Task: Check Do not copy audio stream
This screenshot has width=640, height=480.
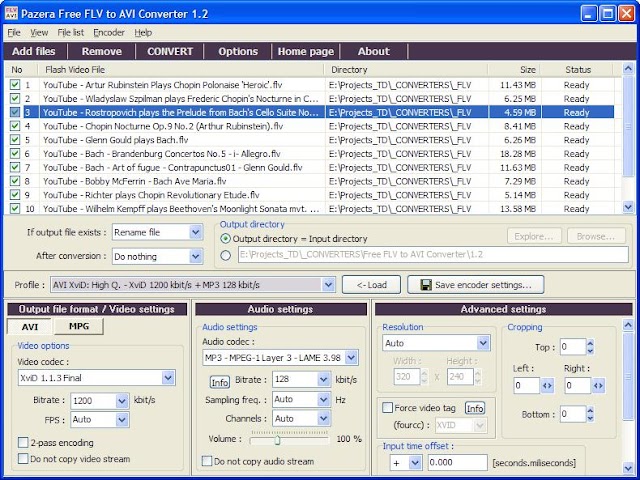Action: 207,461
